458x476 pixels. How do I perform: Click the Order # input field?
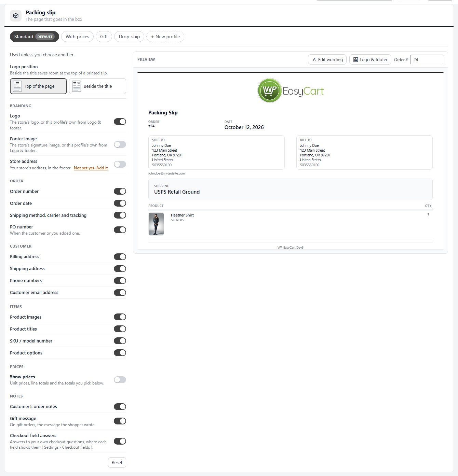427,59
